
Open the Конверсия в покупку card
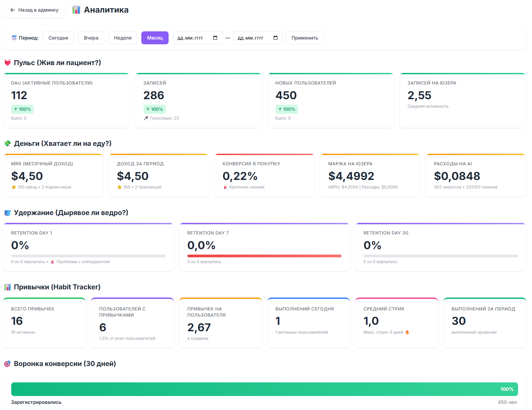[x=264, y=176]
